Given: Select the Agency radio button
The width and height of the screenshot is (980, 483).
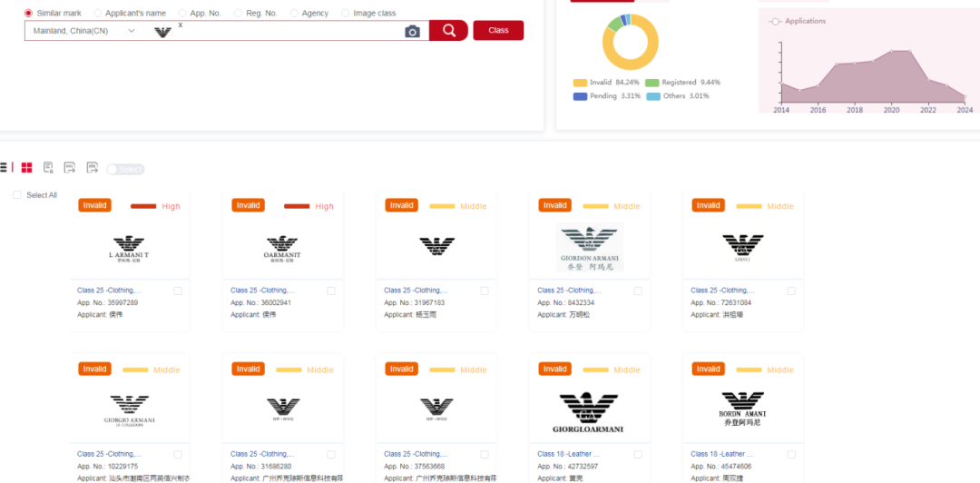Looking at the screenshot, I should click(294, 13).
